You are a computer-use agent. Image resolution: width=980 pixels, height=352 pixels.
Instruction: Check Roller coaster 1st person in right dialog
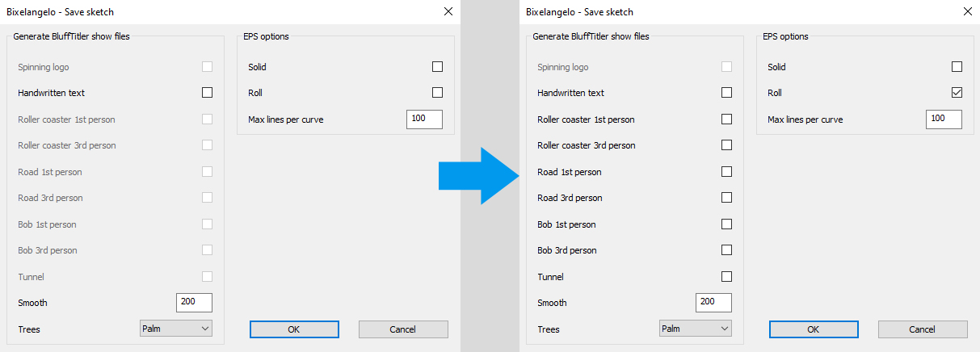(x=726, y=119)
